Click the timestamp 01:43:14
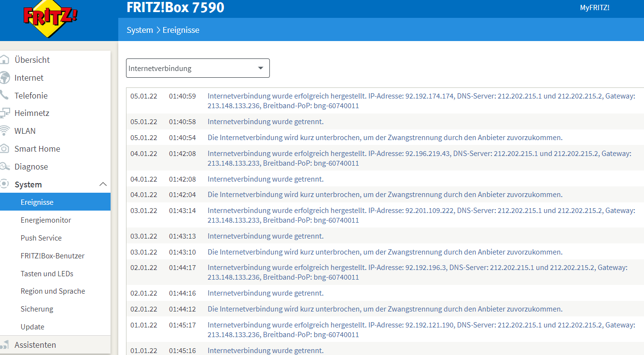644x355 pixels. (182, 211)
